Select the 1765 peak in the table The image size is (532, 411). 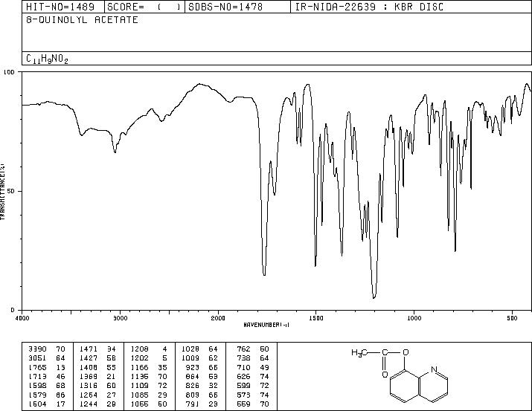click(46, 367)
